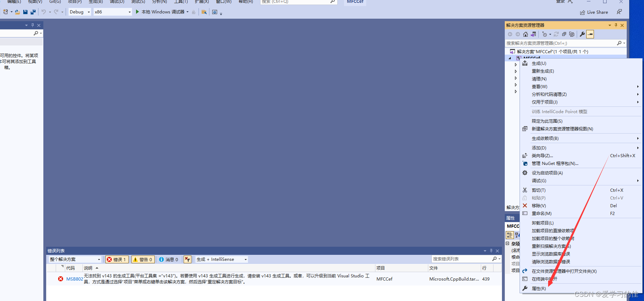The image size is (644, 301).
Task: Click the wrench Properties icon in toolbar
Action: click(582, 34)
